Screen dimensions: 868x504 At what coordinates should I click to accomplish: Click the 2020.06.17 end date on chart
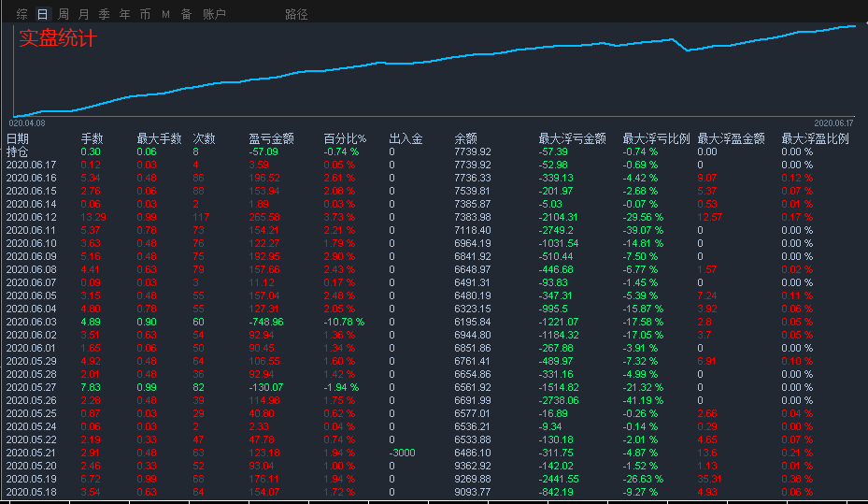pos(833,122)
